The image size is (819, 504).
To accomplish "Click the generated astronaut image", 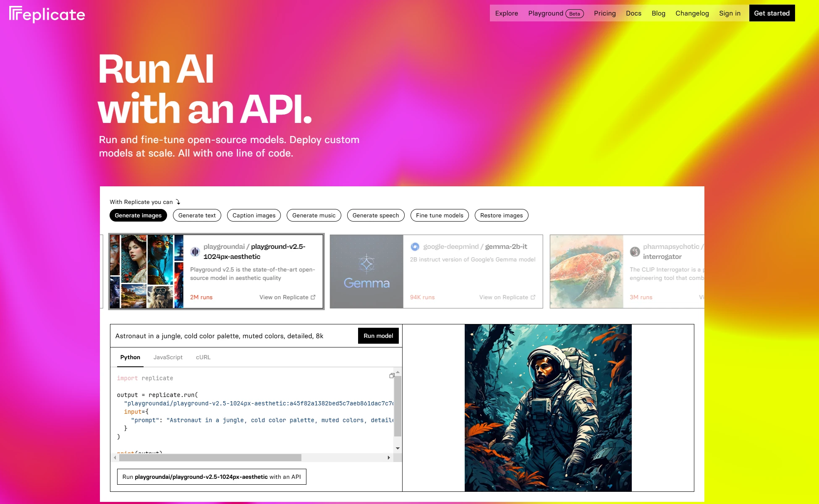I will (548, 408).
